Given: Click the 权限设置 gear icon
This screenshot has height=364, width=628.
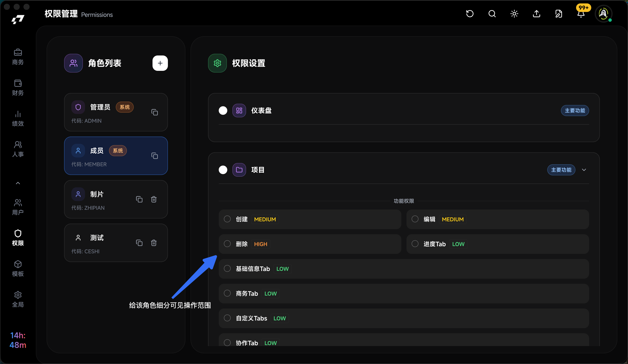Looking at the screenshot, I should tap(217, 63).
